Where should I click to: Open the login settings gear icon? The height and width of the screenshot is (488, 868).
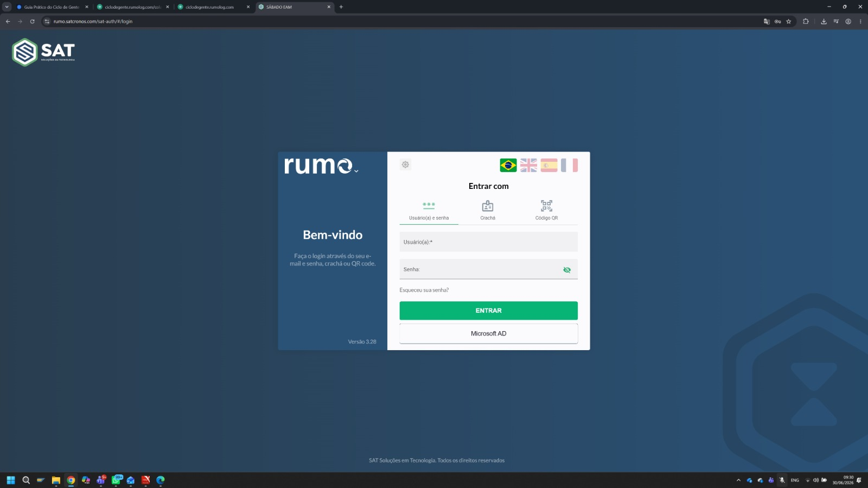click(405, 164)
